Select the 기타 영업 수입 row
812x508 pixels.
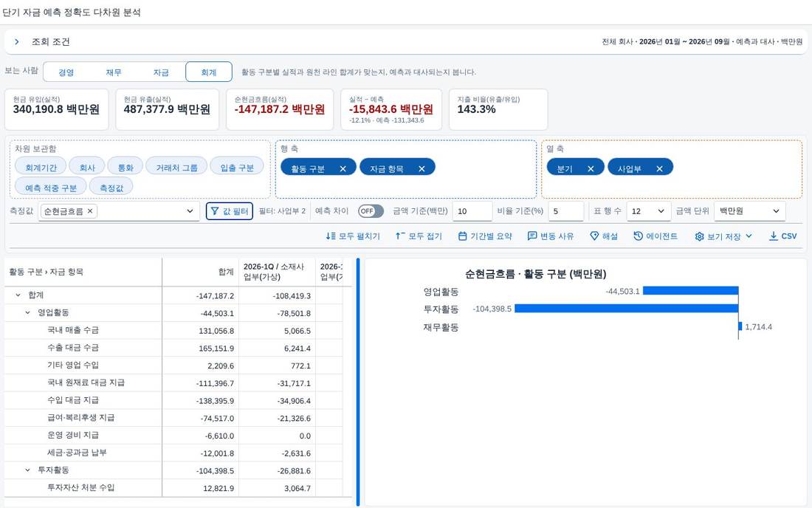point(173,365)
